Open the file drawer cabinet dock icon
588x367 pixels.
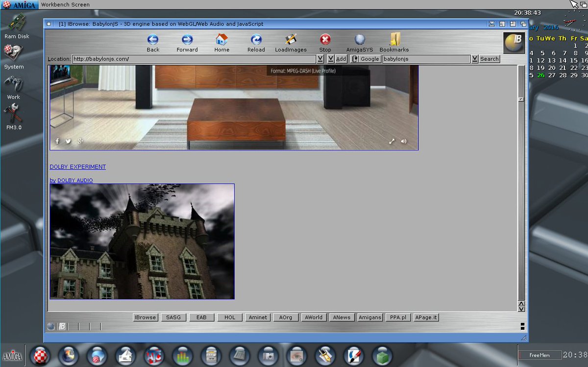coord(211,356)
